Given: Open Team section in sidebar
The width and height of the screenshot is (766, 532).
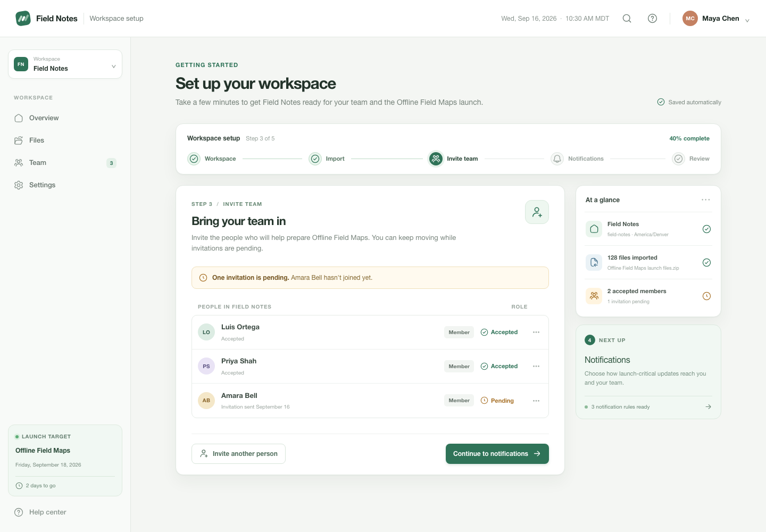Looking at the screenshot, I should point(65,163).
